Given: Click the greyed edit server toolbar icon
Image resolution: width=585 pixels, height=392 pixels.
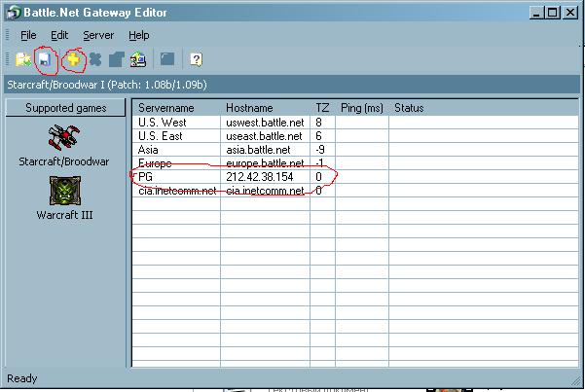Looking at the screenshot, I should [117, 59].
